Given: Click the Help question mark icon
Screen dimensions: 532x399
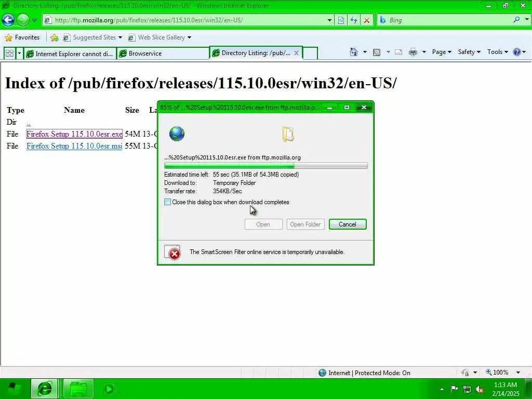Looking at the screenshot, I should coord(517,52).
